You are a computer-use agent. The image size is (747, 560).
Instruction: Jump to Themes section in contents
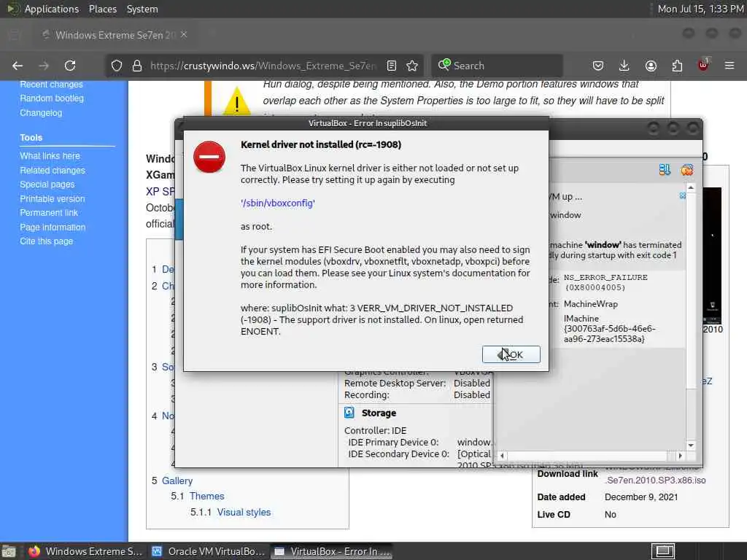206,496
